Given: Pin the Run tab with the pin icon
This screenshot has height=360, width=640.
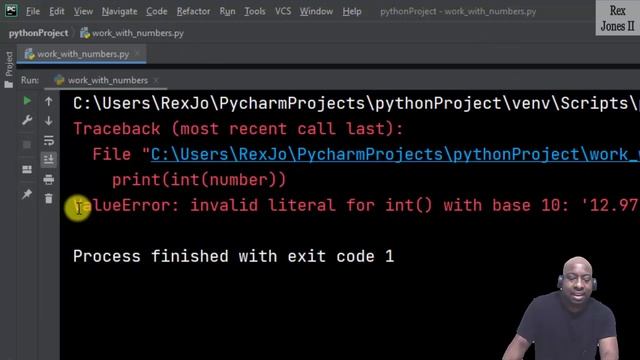Looking at the screenshot, I should click(x=27, y=194).
